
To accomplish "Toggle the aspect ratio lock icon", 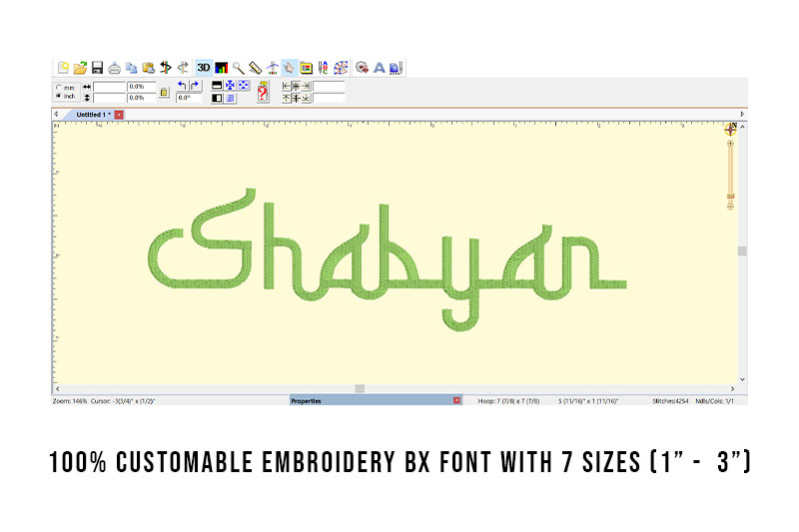I will [164, 92].
